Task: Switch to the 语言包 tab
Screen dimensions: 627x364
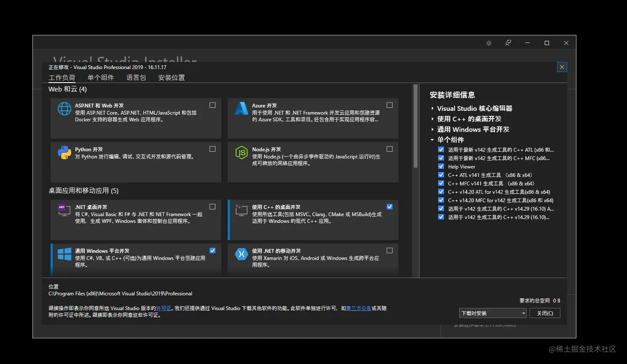Action: point(136,78)
